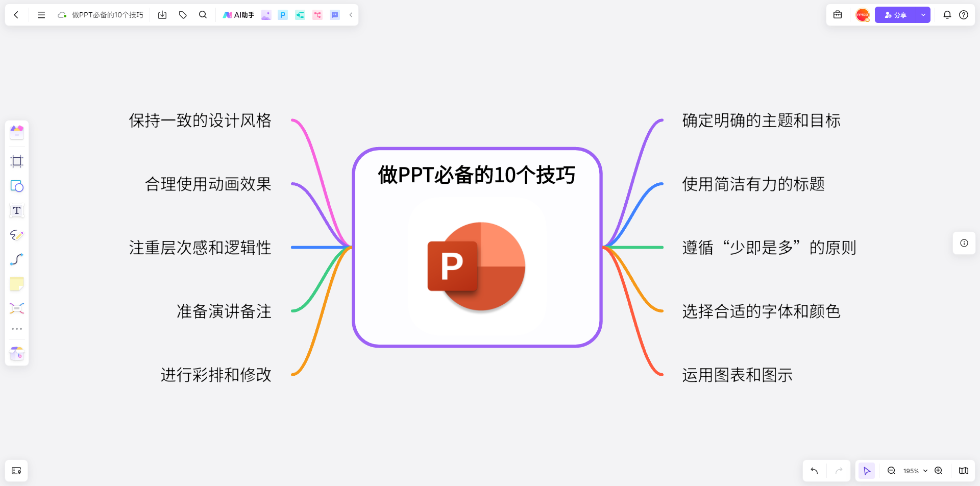Select the cursor pointer tool
The image size is (980, 486).
[867, 471]
